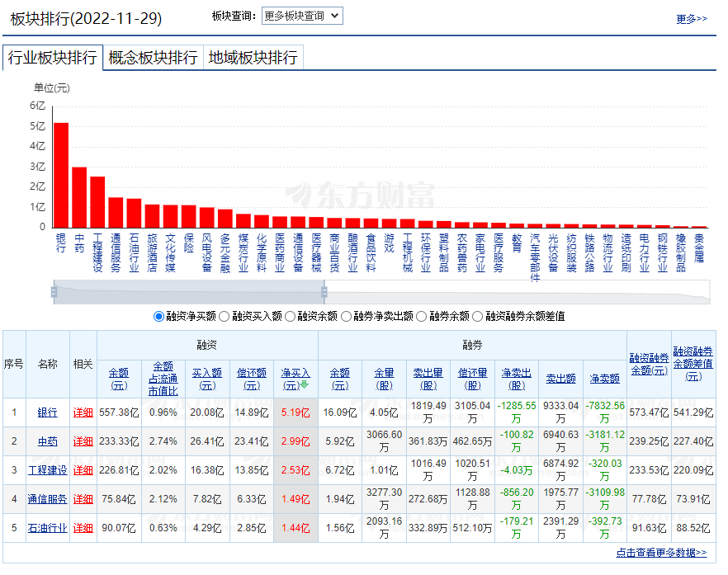Select the 融资净买额 radio button
This screenshot has width=728, height=575.
point(158,316)
